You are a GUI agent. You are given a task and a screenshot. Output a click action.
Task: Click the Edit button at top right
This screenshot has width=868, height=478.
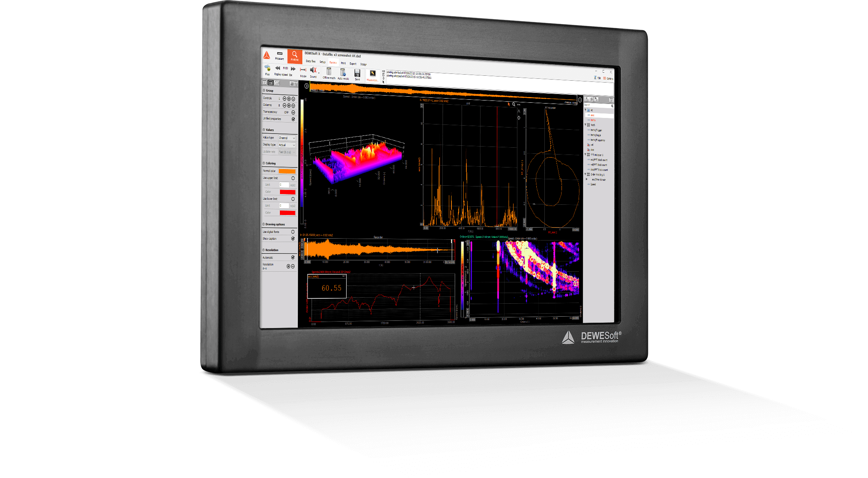click(598, 78)
